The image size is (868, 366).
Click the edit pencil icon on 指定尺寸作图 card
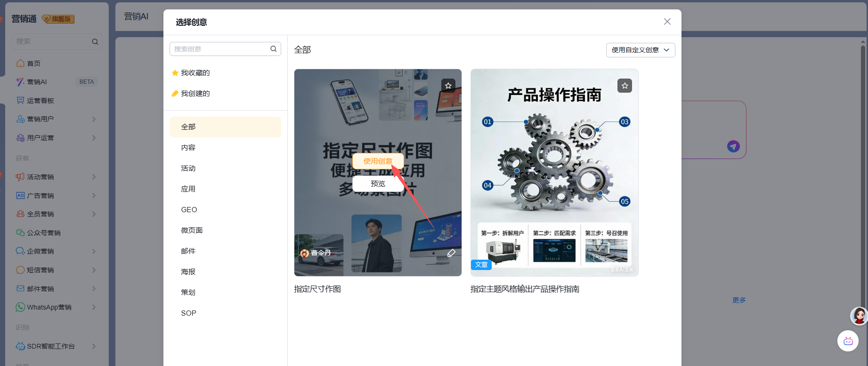[x=451, y=253]
